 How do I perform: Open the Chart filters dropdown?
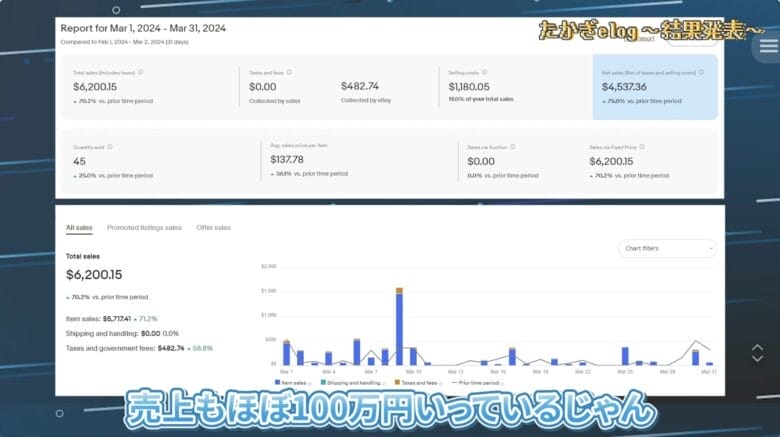667,248
